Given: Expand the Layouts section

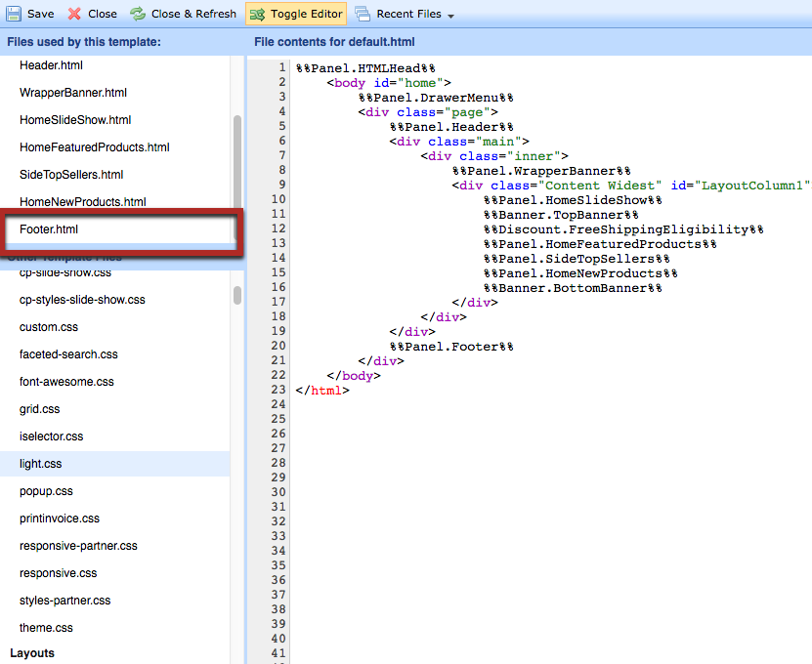Looking at the screenshot, I should click(x=32, y=653).
